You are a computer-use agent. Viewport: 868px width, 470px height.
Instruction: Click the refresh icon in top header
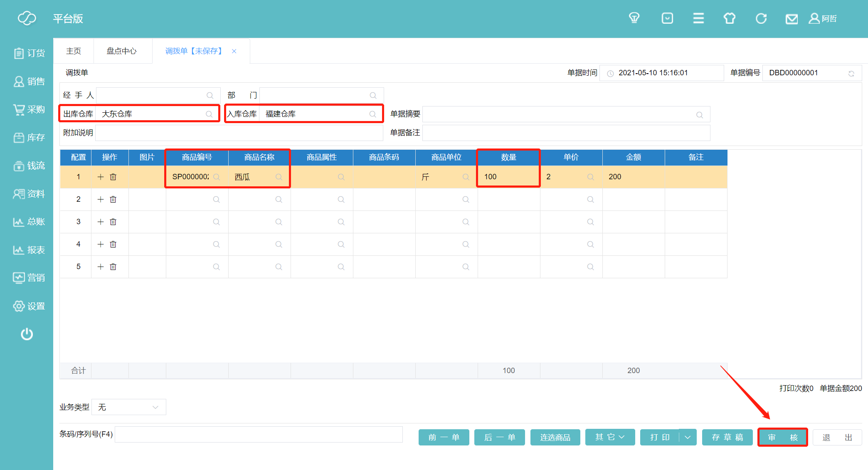[x=761, y=18]
